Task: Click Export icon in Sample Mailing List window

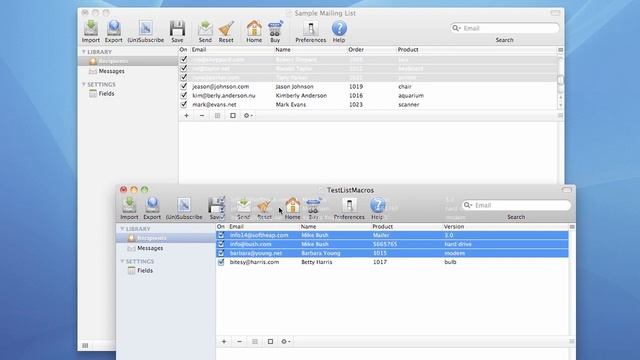Action: click(x=113, y=28)
